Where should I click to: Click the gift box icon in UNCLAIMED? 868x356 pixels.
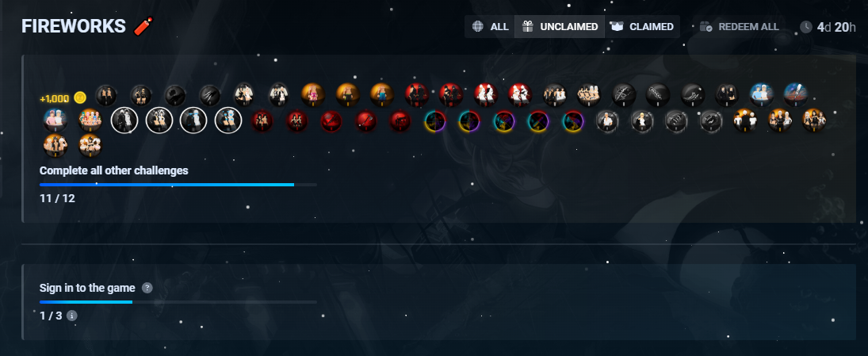tap(528, 27)
